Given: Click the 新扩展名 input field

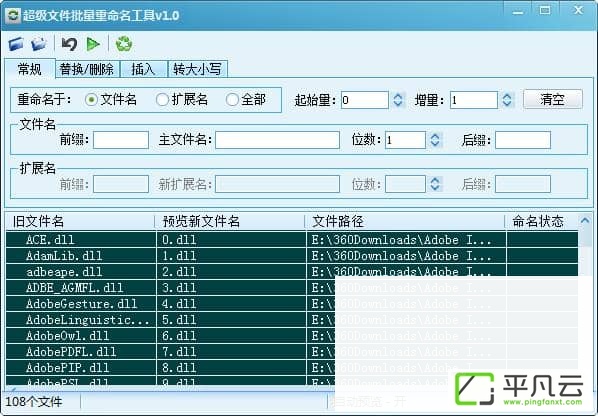Looking at the screenshot, I should (x=277, y=184).
